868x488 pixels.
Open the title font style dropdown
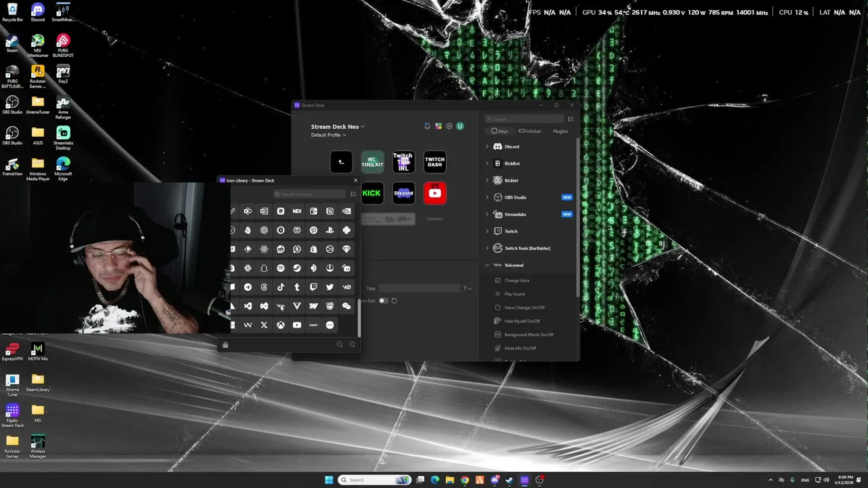click(467, 289)
